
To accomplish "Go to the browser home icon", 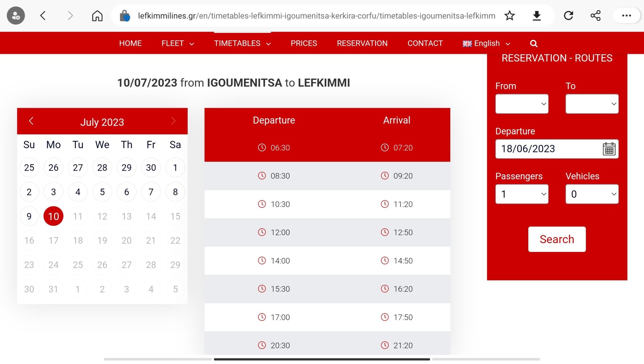I will [x=97, y=16].
